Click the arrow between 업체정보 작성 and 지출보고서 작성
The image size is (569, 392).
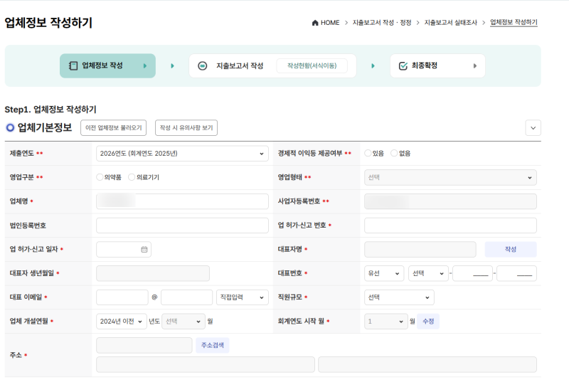tap(172, 65)
